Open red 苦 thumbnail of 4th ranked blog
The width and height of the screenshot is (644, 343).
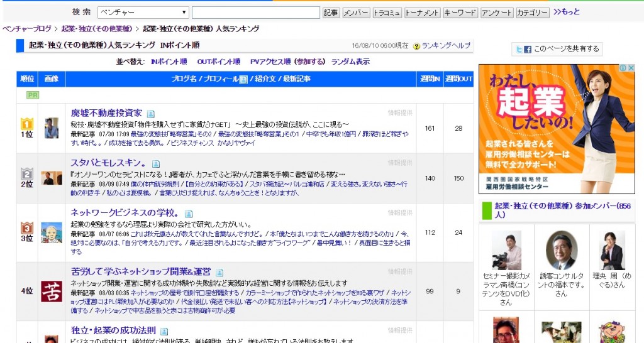(x=52, y=291)
